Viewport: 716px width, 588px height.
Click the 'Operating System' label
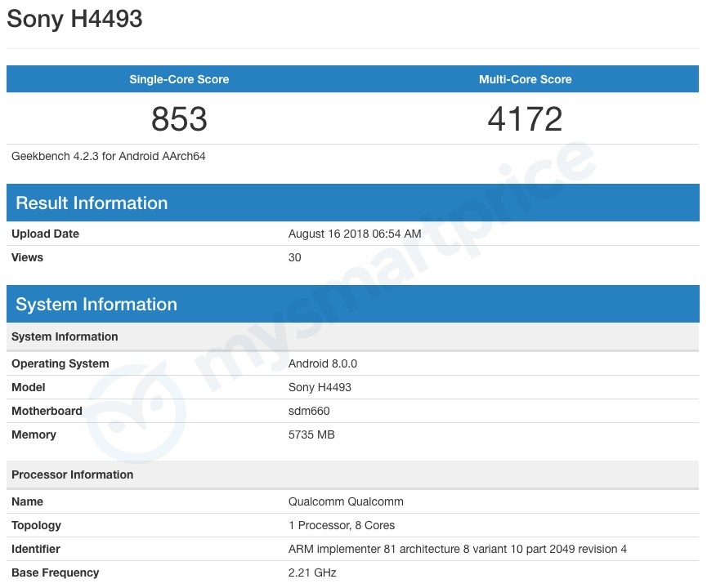60,364
